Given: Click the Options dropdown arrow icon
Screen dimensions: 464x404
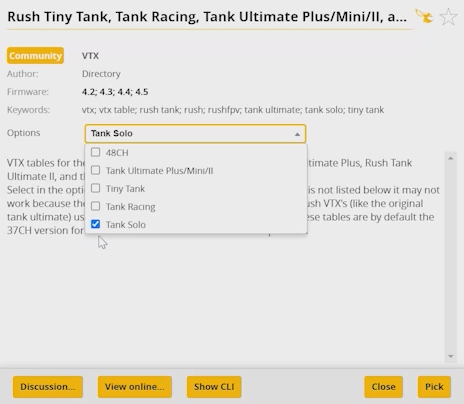Looking at the screenshot, I should 297,134.
